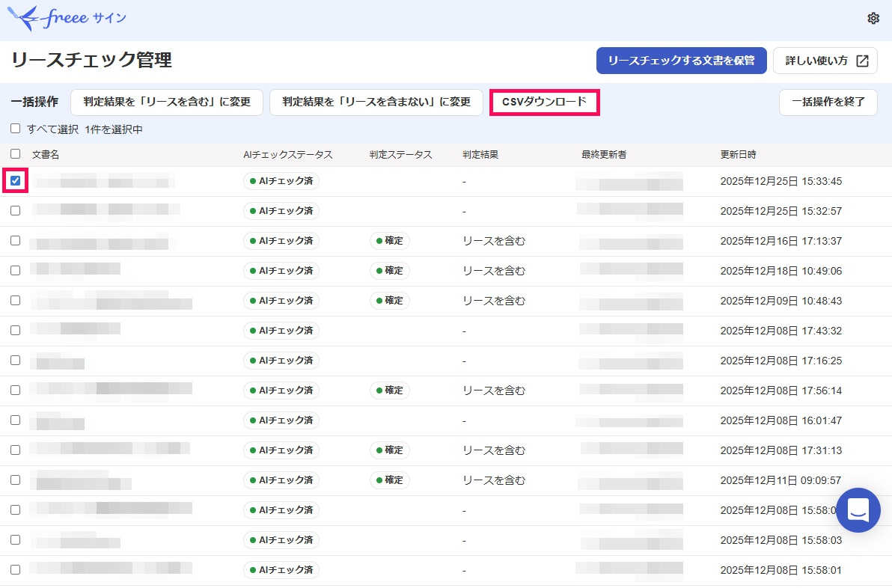This screenshot has width=892, height=588.
Task: Click リースチェックする文書を保管 button
Action: (681, 61)
